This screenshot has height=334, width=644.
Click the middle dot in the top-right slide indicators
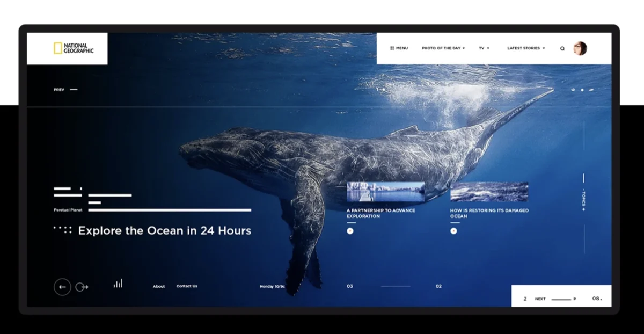[583, 90]
